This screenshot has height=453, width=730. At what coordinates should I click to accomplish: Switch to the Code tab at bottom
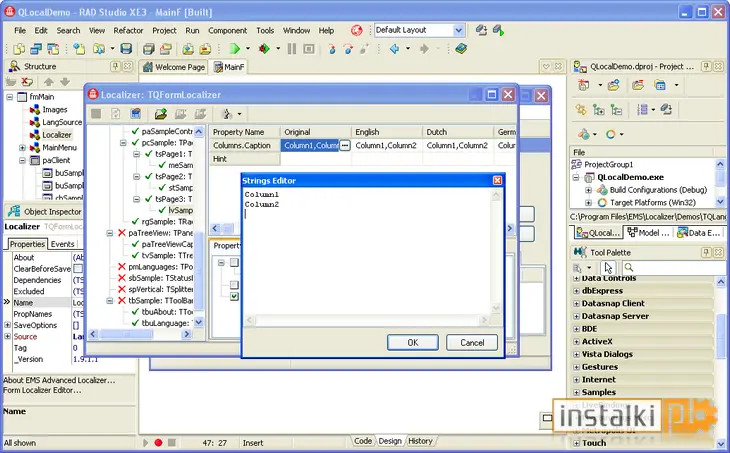[363, 441]
